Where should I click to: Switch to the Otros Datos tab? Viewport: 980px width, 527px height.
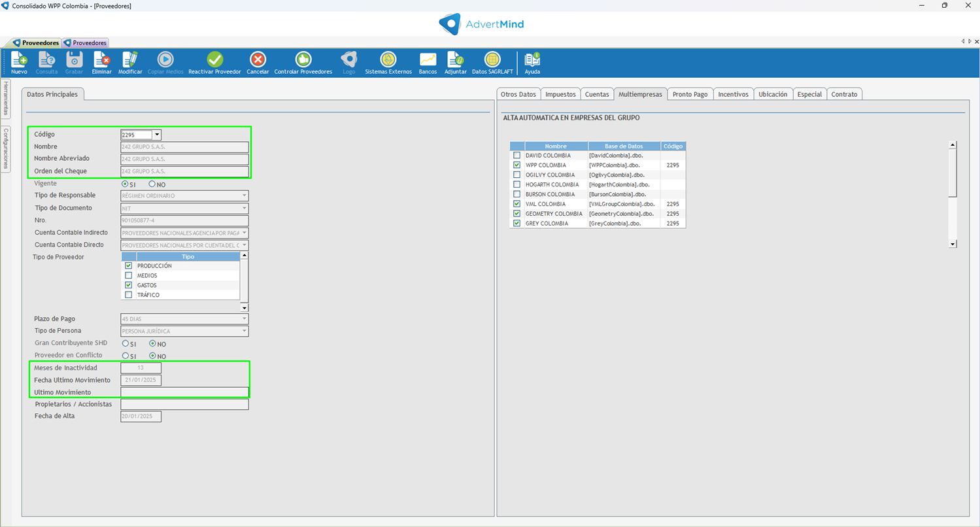click(518, 94)
